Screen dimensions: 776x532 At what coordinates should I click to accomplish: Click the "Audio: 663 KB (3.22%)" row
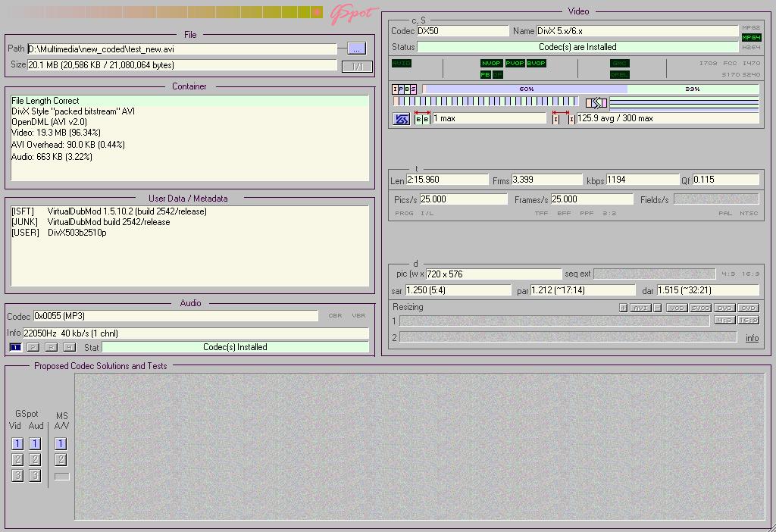click(190, 157)
